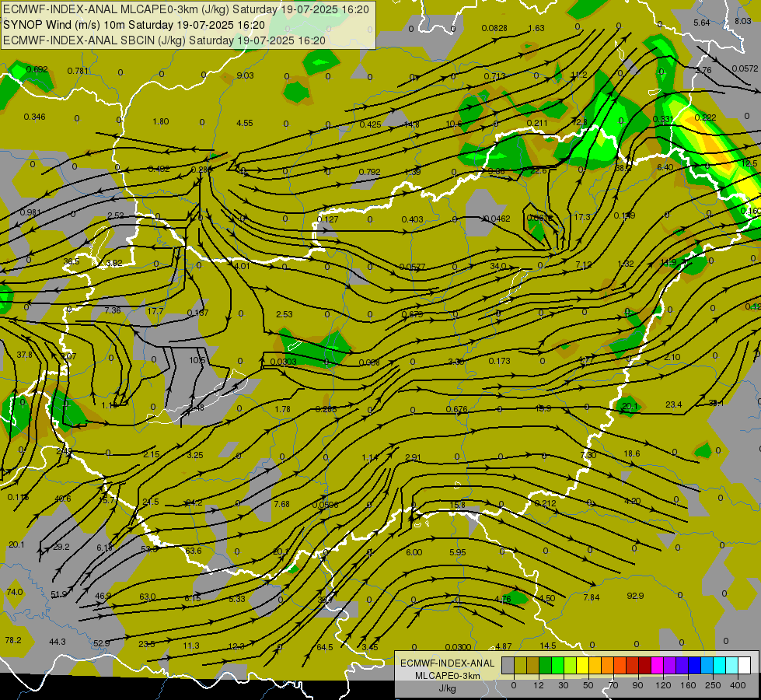Click the map value 0.781
Screen dimensions: 761x700
78,71
